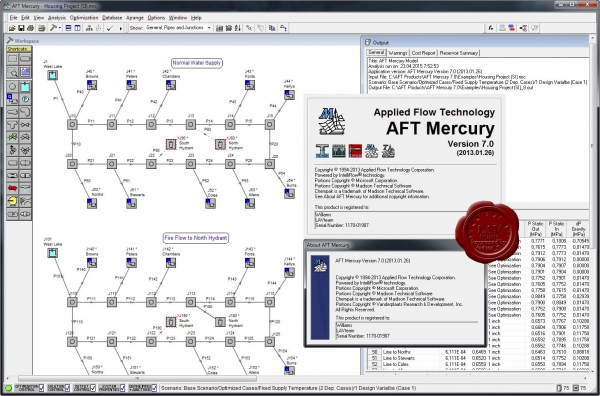Click the J90 South Hydrant junction in upper model

[171, 144]
